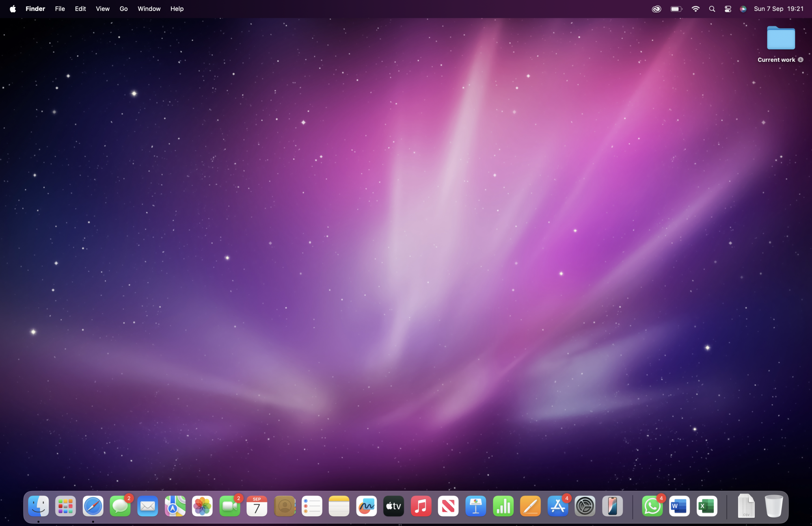Click the Wi-Fi status icon

pos(695,9)
